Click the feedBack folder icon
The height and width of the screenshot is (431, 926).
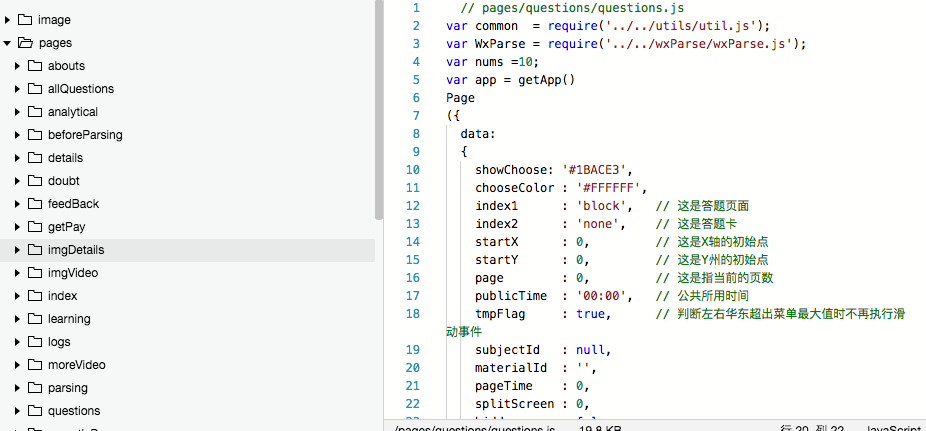pyautogui.click(x=35, y=204)
